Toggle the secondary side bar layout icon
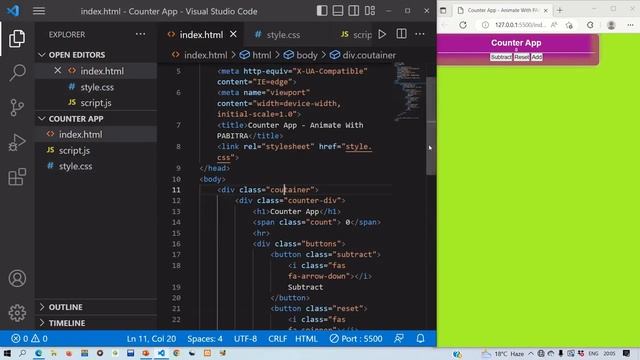The width and height of the screenshot is (640, 360). 353,11
